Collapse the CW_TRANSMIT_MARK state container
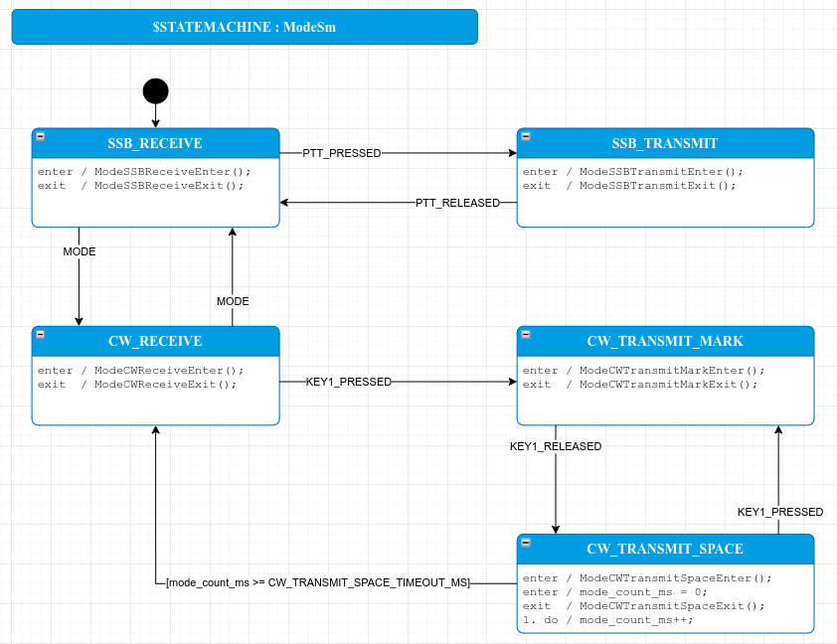Viewport: 837px width, 644px height. coord(526,334)
